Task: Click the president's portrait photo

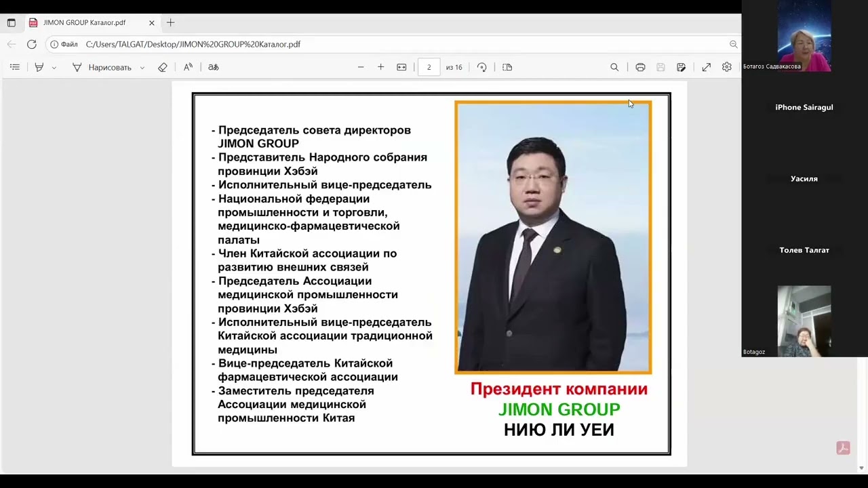Action: 553,237
